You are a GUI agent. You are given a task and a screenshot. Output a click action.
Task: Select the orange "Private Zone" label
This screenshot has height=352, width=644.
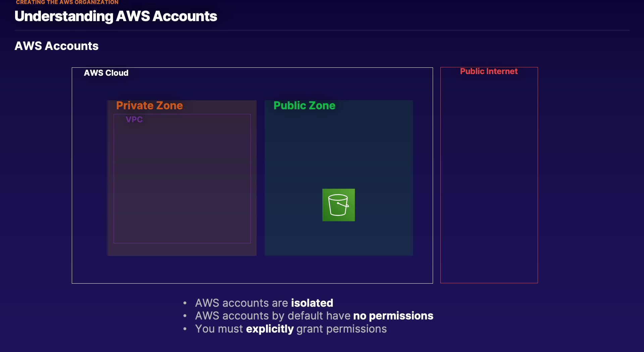[149, 106]
